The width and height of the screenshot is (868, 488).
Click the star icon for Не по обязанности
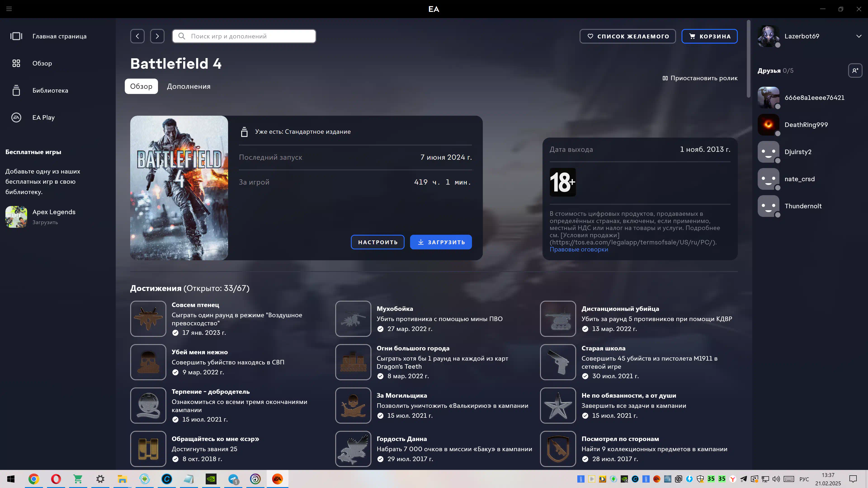[558, 406]
